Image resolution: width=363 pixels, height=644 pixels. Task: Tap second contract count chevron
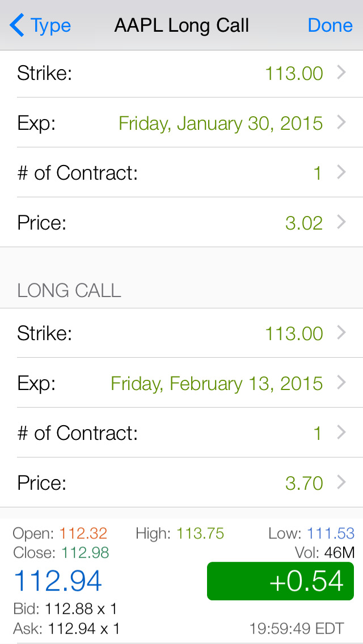coord(341,433)
